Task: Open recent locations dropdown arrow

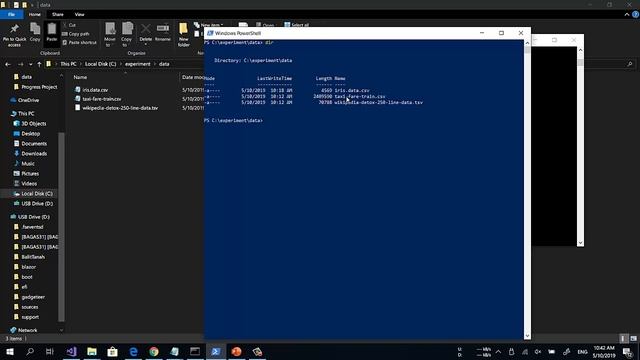Action: [x=30, y=64]
